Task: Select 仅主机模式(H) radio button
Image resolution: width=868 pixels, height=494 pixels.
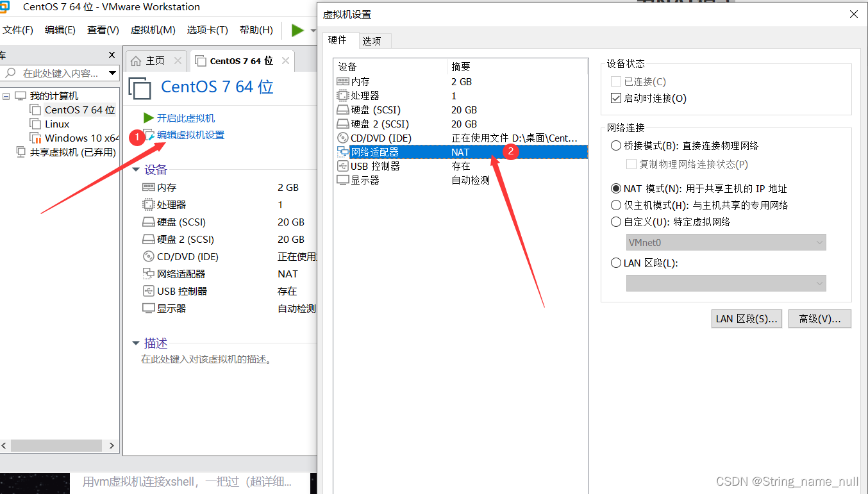Action: 616,205
